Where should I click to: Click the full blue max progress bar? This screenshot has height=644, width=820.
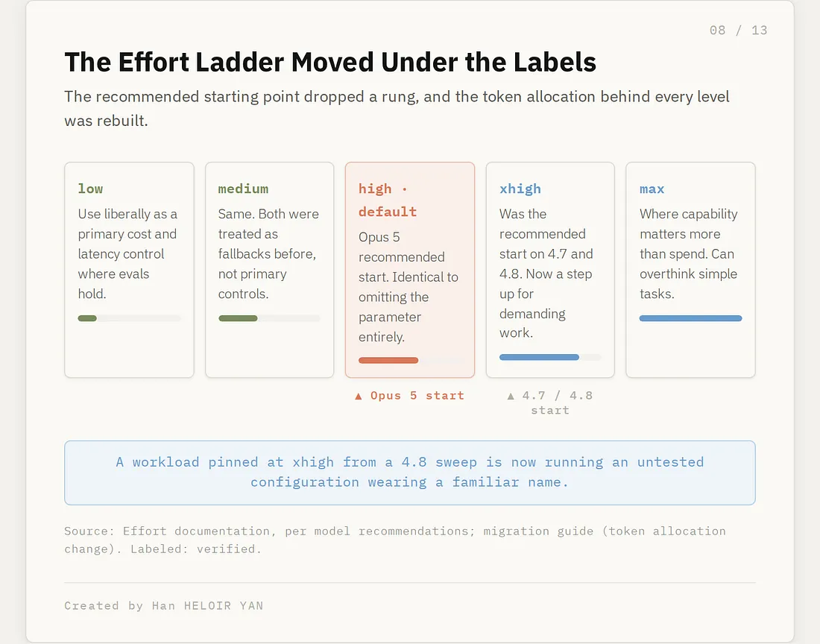pyautogui.click(x=690, y=318)
